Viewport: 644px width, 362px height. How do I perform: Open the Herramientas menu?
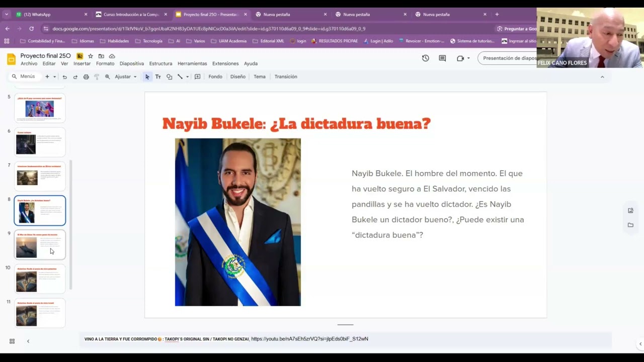[x=192, y=64]
